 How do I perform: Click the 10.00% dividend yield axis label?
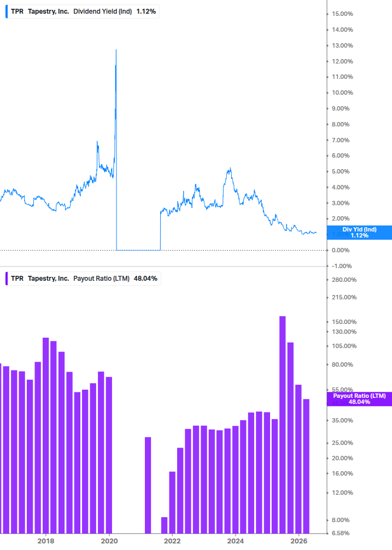[342, 92]
